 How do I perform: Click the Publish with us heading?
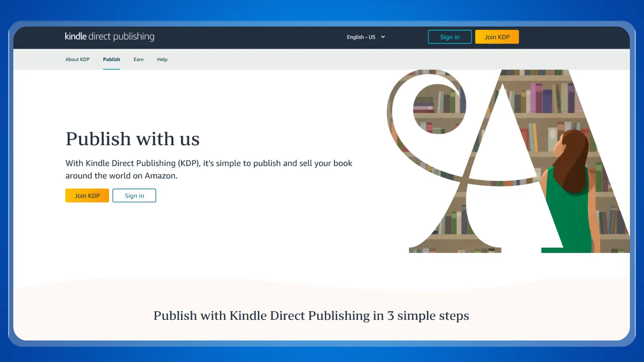tap(132, 139)
